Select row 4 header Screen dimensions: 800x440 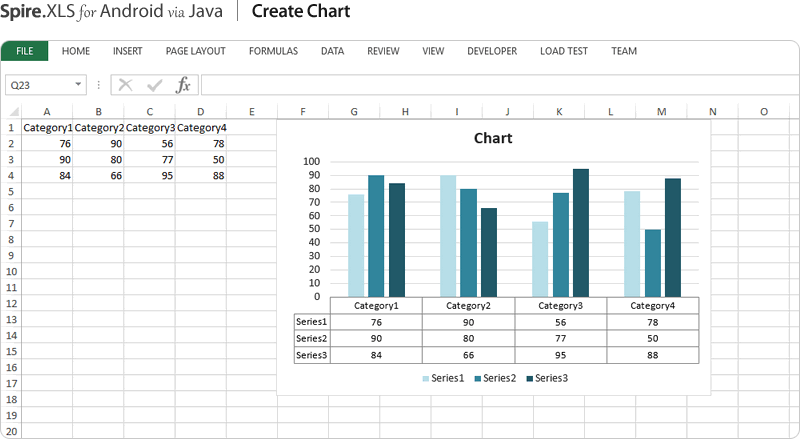tap(11, 176)
